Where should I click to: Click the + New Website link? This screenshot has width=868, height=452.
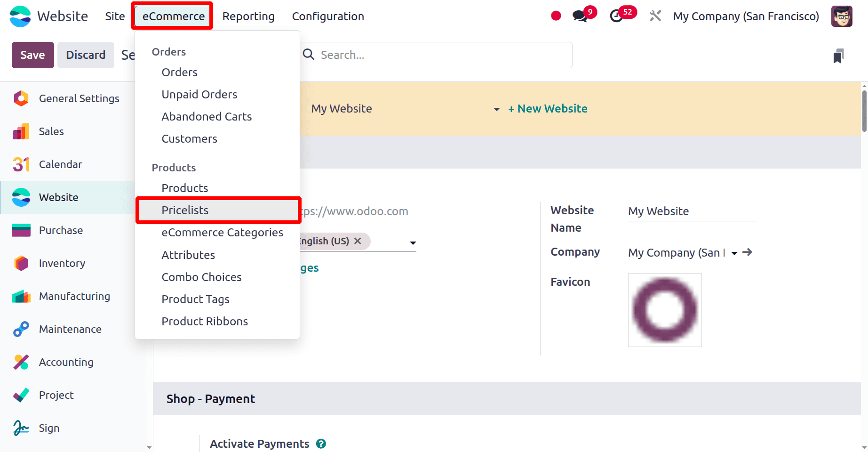(x=548, y=109)
